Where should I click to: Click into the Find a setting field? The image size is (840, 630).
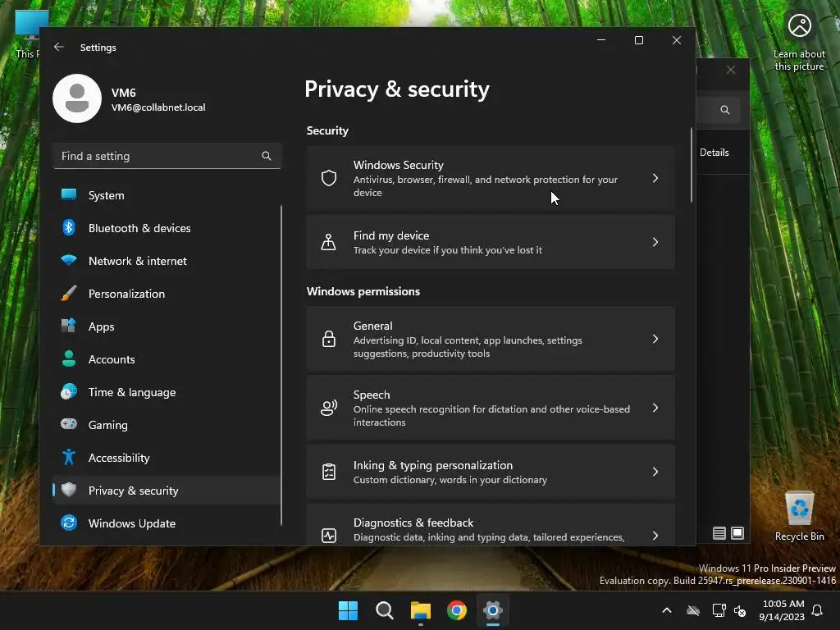point(167,156)
